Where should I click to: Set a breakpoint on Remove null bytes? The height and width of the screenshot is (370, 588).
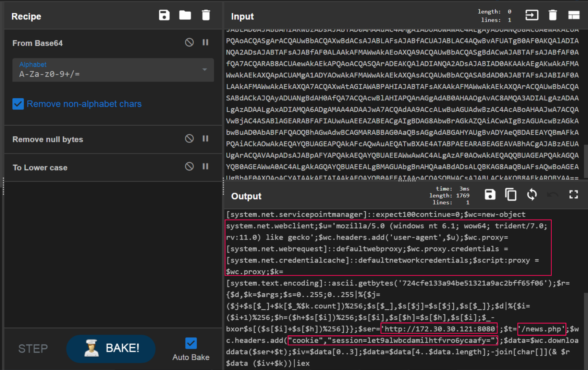pos(206,139)
